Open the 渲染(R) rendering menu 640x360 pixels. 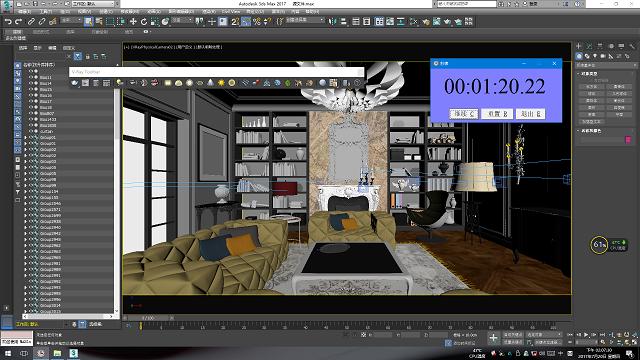coord(209,11)
